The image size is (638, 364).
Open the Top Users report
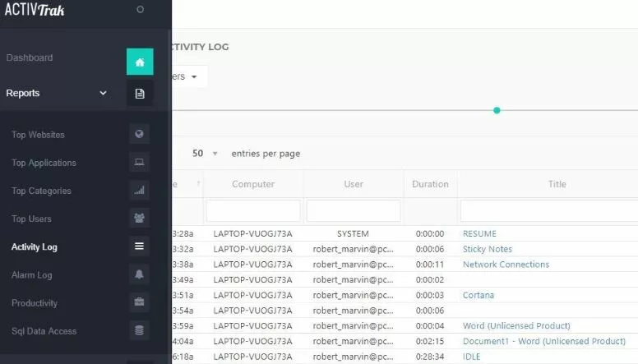31,219
